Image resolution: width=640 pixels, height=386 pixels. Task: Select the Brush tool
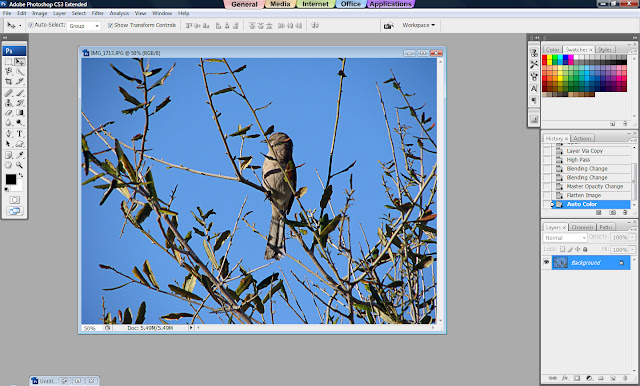click(20, 93)
